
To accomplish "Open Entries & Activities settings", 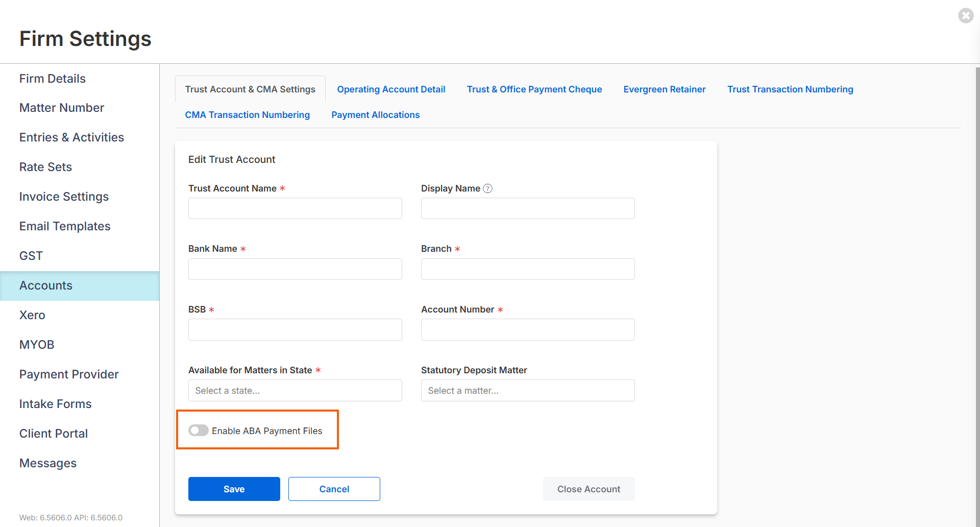I will click(x=80, y=137).
